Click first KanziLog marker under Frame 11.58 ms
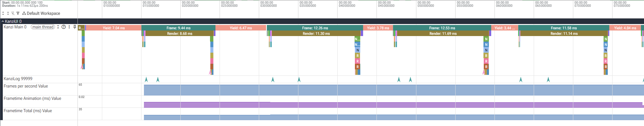 [521, 79]
